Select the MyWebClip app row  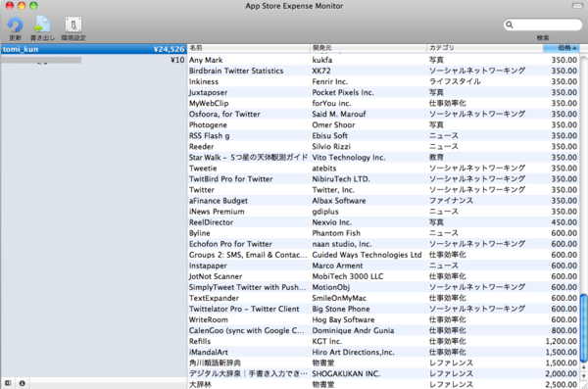[383, 103]
